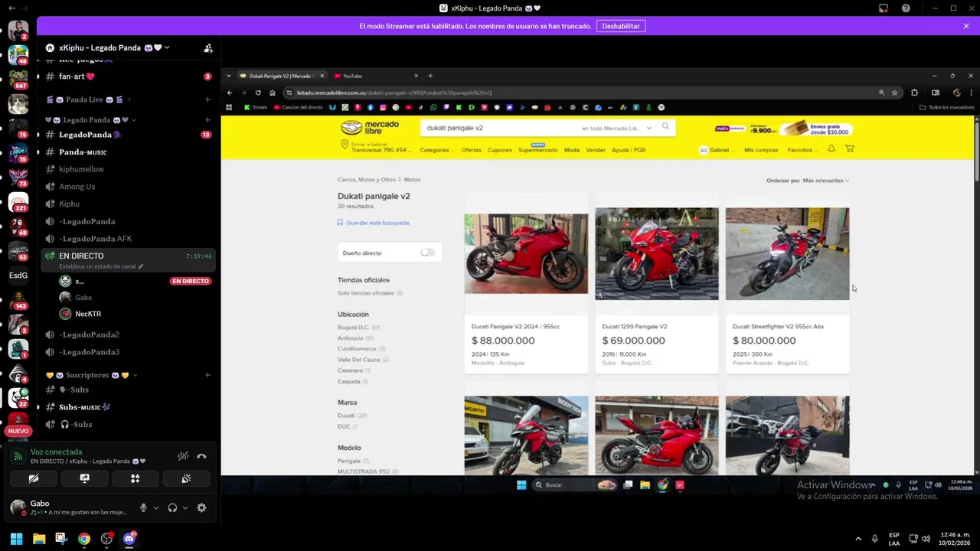The width and height of the screenshot is (980, 551).
Task: Open the Ofertas menu link
Action: point(472,150)
